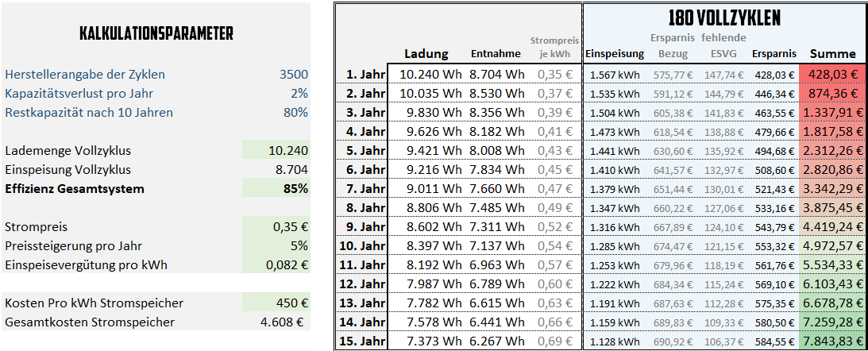
Task: Click the Kapazitätsverlust pro Jahr 2% value
Action: [299, 94]
